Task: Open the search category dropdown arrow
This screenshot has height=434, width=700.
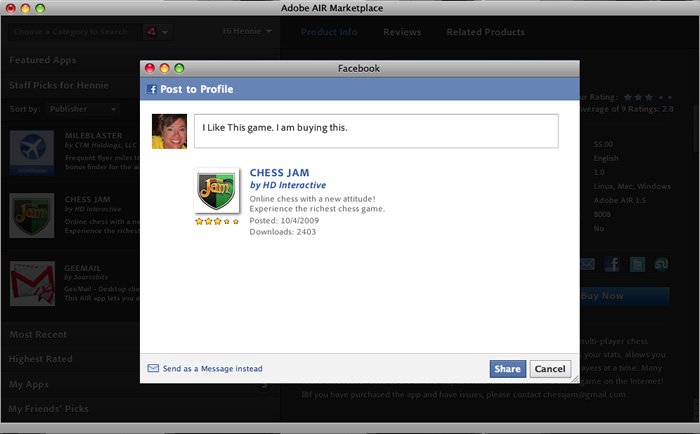Action: [165, 32]
